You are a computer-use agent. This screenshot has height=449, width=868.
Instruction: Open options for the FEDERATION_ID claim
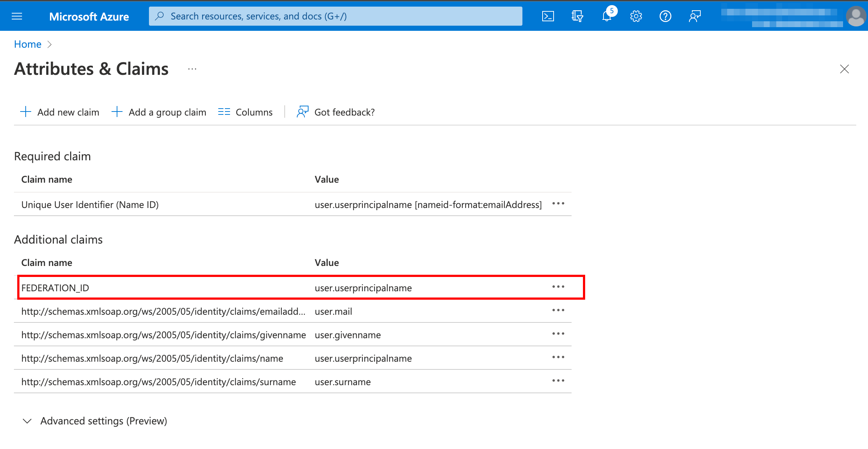558,287
